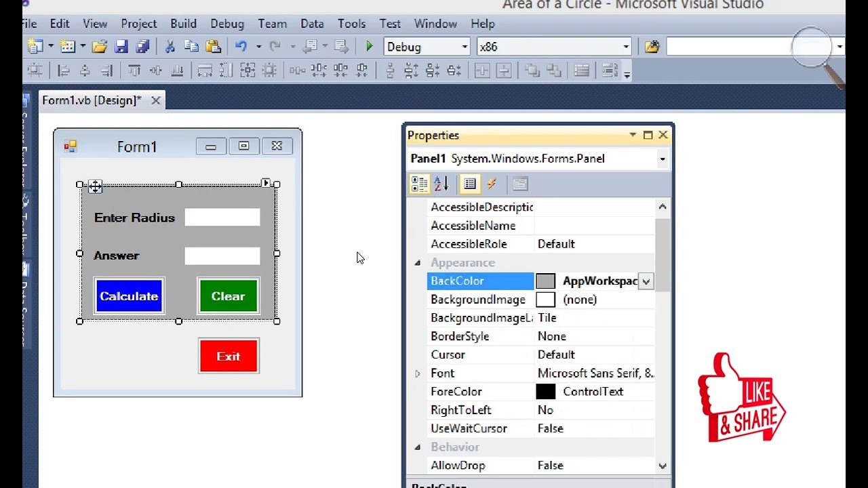Click the Copy toolbar icon
Screen dimensions: 868x488
click(x=191, y=47)
